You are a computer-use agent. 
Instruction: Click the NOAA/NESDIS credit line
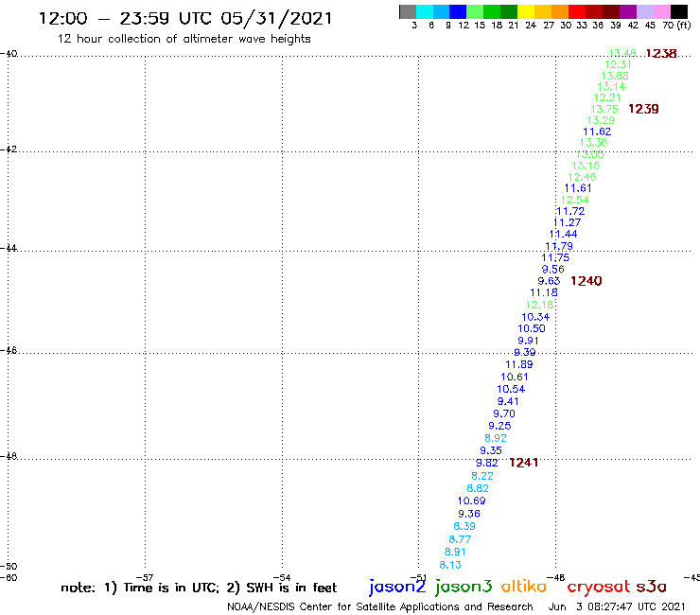[380, 606]
